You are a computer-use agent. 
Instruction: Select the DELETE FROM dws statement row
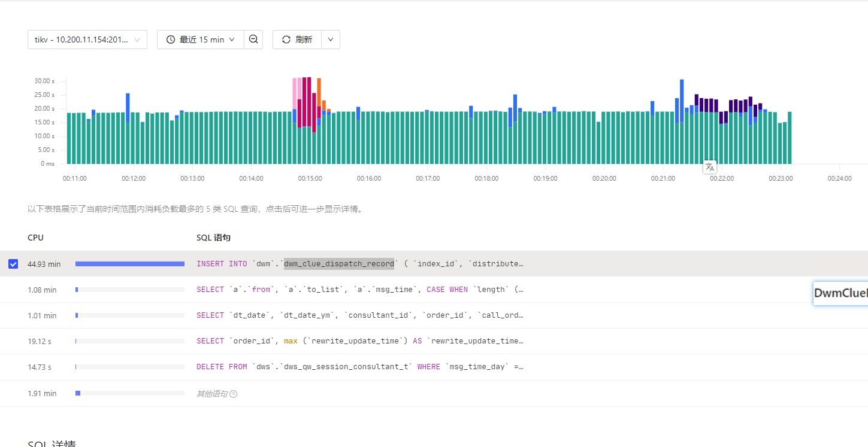359,367
